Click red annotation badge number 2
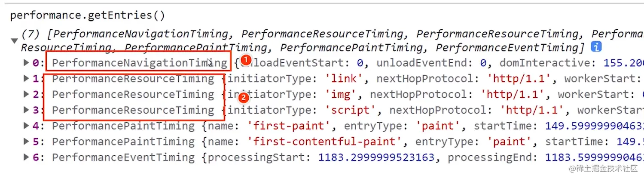 [x=243, y=97]
